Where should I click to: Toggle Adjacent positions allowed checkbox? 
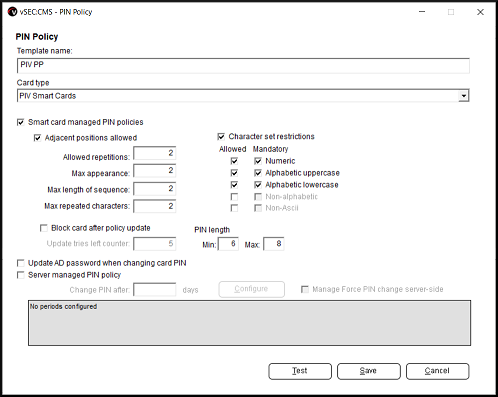click(37, 138)
